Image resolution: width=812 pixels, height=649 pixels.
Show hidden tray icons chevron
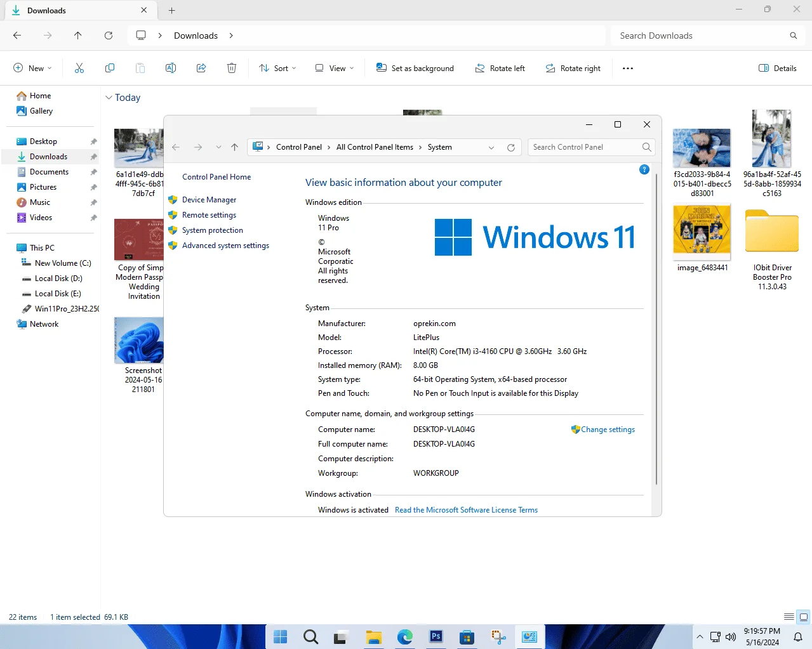click(700, 637)
